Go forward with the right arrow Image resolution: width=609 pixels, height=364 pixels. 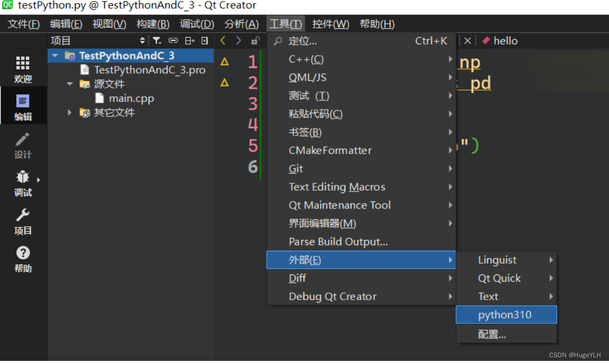[x=238, y=40]
